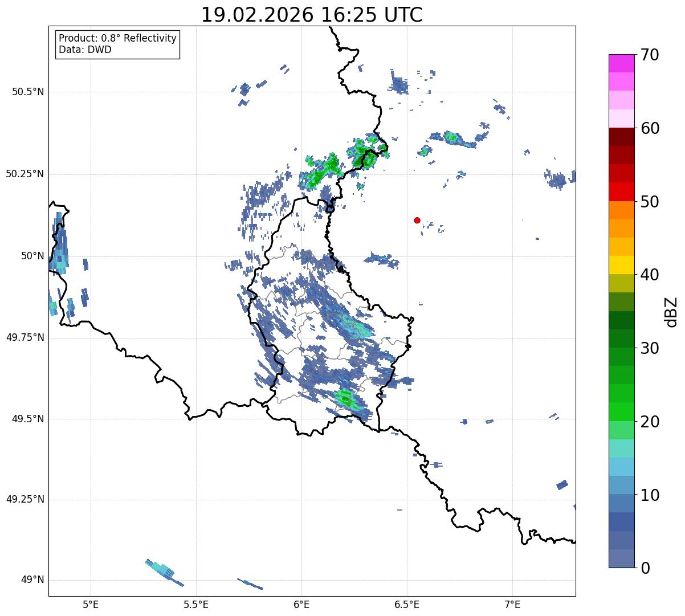Click the 5.5°E longitude label
Image resolution: width=685 pixels, height=616 pixels.
(196, 604)
